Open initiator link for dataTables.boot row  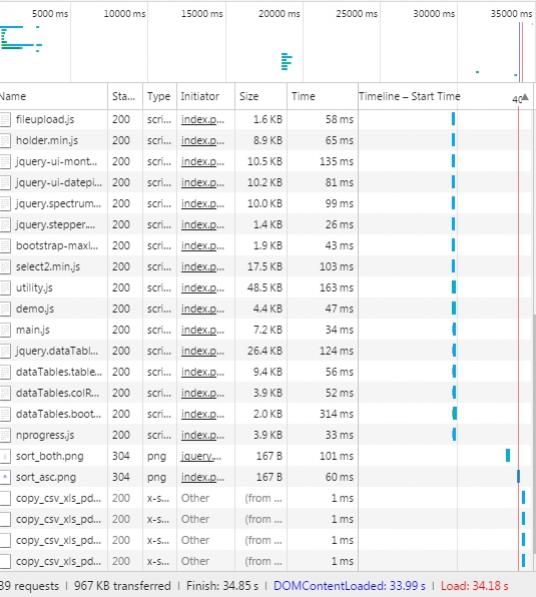[203, 414]
